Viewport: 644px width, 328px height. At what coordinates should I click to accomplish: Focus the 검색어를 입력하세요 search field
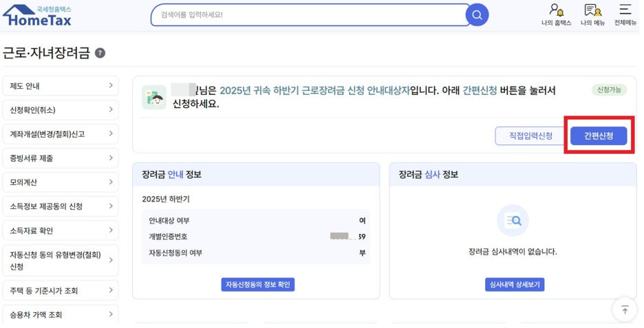tap(310, 14)
